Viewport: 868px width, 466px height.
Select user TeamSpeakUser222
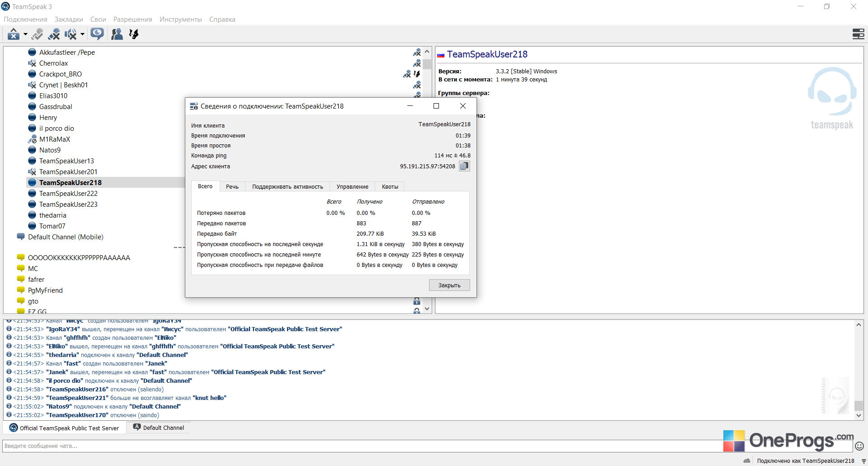coord(68,194)
